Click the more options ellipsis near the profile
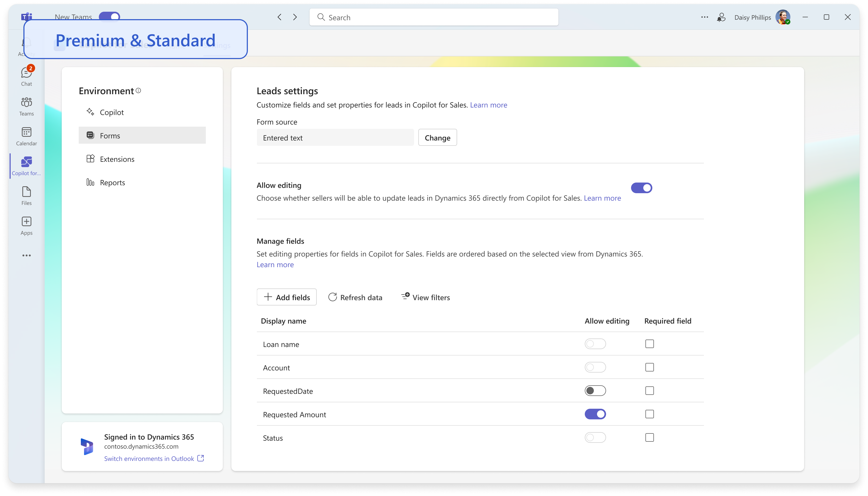 (704, 17)
